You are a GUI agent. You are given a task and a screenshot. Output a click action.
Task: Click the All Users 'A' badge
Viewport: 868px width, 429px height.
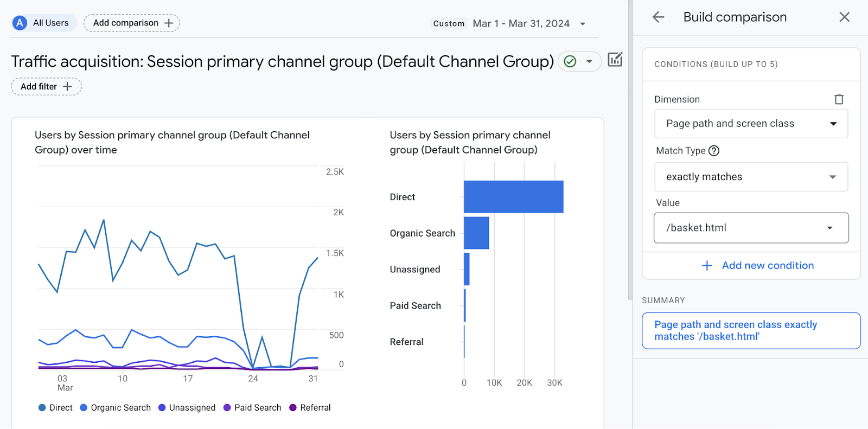pyautogui.click(x=20, y=23)
